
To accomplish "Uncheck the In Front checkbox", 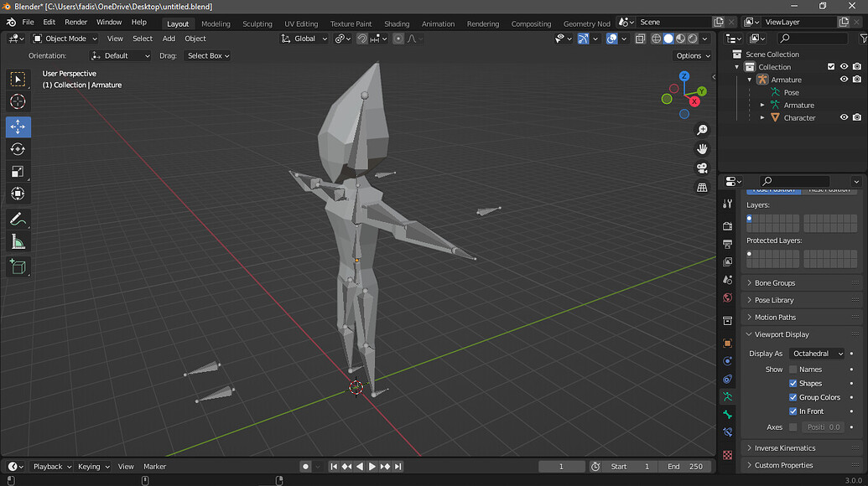I will click(793, 411).
